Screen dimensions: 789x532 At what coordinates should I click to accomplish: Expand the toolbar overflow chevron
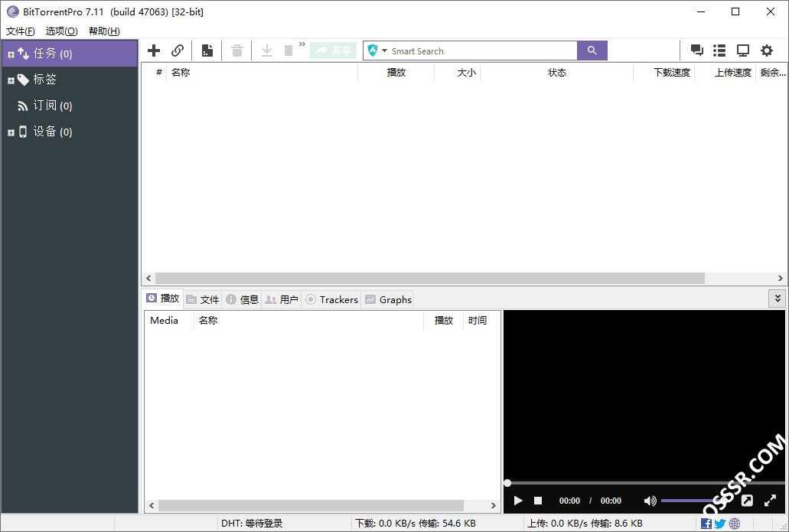pos(302,44)
